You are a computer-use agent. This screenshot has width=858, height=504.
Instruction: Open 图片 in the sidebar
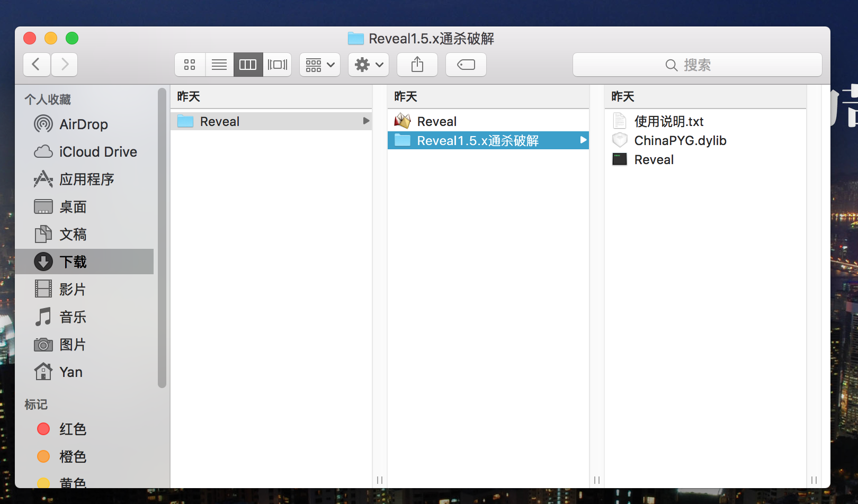(85, 345)
